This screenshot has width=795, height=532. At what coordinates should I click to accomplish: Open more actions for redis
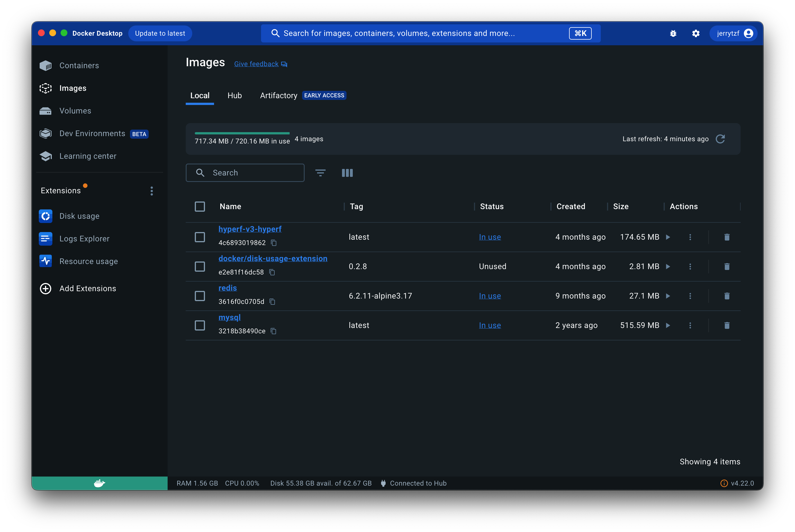pyautogui.click(x=690, y=296)
